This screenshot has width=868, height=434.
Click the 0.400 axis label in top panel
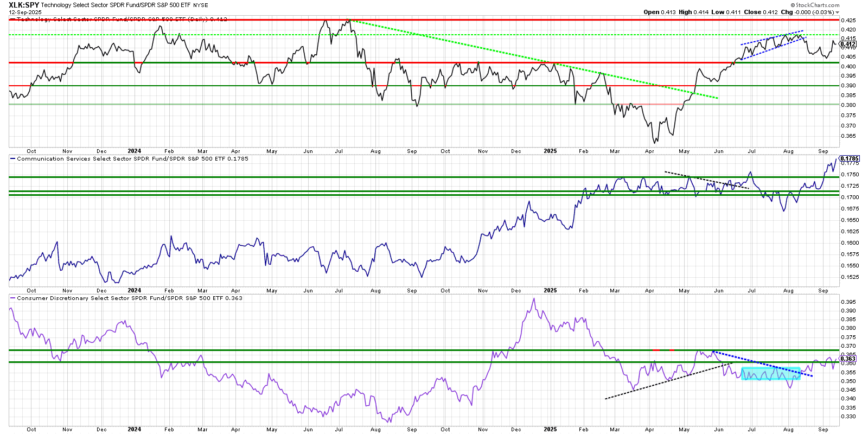pyautogui.click(x=848, y=66)
